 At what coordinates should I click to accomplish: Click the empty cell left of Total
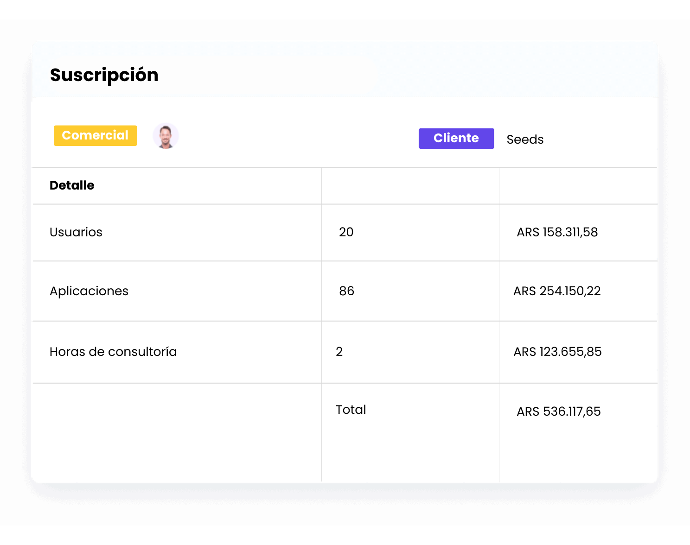176,432
